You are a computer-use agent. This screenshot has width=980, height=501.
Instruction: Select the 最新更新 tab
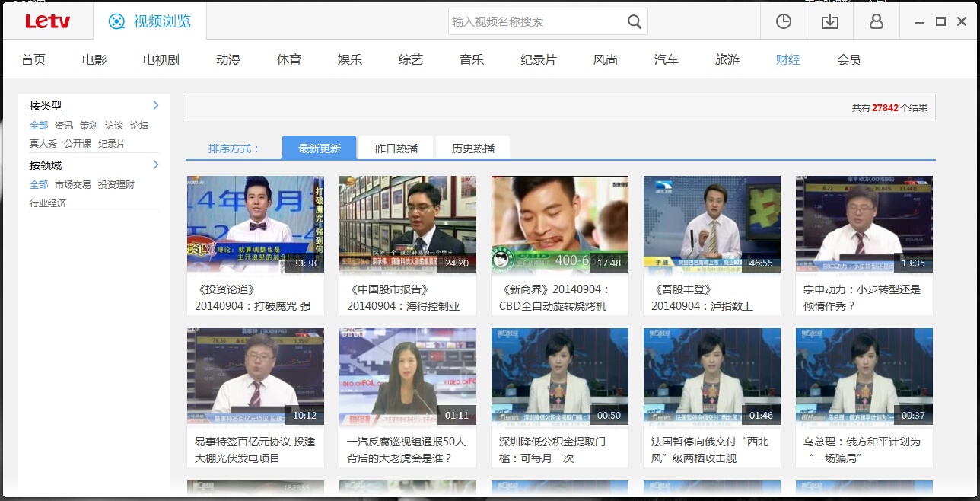click(x=319, y=147)
